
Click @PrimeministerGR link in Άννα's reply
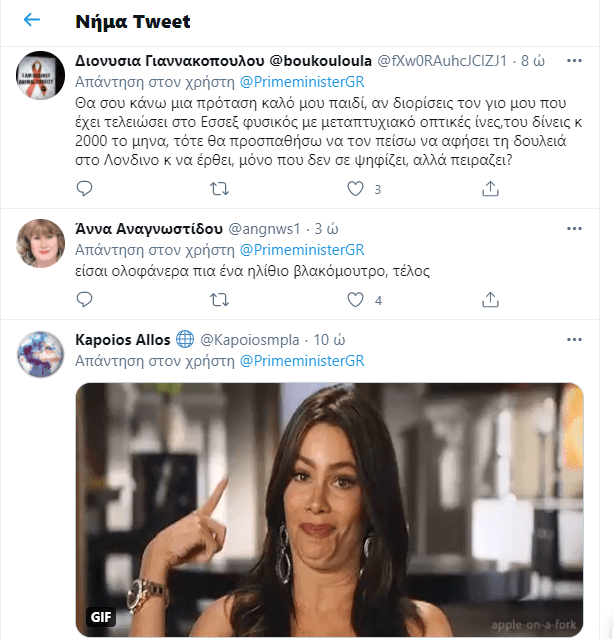coord(300,248)
